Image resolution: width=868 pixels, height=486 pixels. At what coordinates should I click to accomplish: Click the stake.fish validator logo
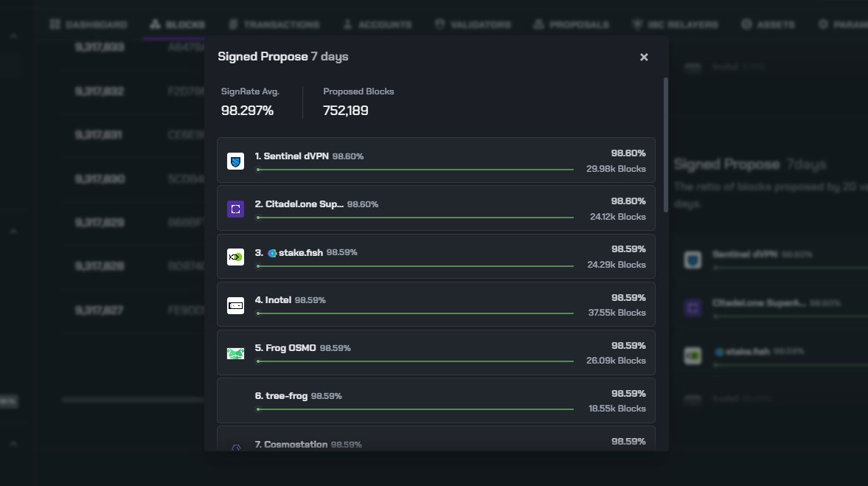point(235,257)
